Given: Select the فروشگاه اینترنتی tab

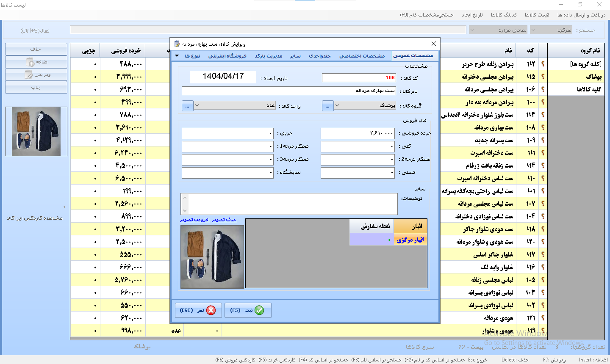Looking at the screenshot, I should click(x=227, y=56).
